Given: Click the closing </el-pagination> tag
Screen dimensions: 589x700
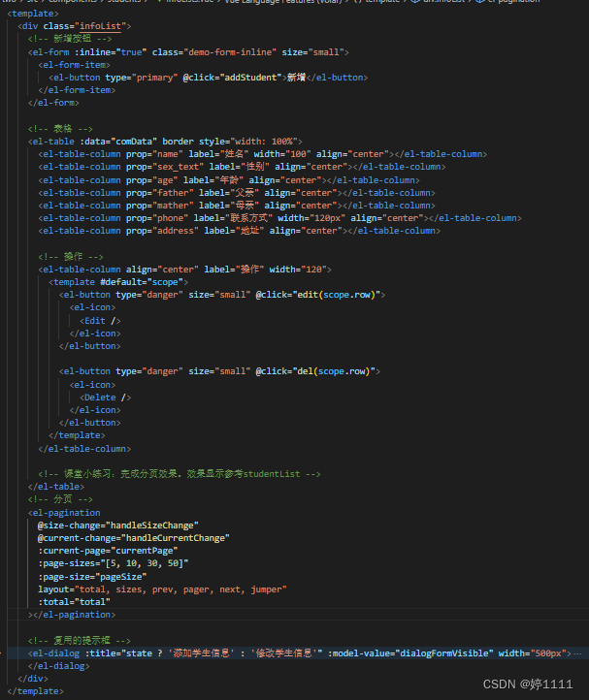Looking at the screenshot, I should (x=74, y=615).
